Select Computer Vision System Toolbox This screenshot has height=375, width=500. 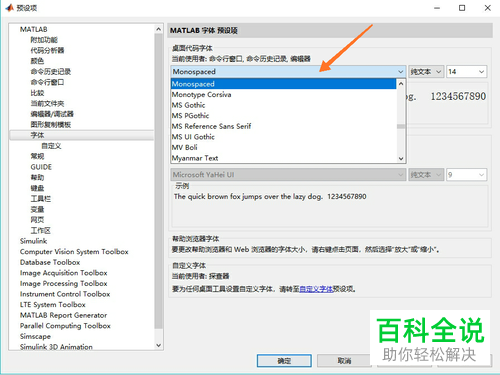pyautogui.click(x=74, y=252)
